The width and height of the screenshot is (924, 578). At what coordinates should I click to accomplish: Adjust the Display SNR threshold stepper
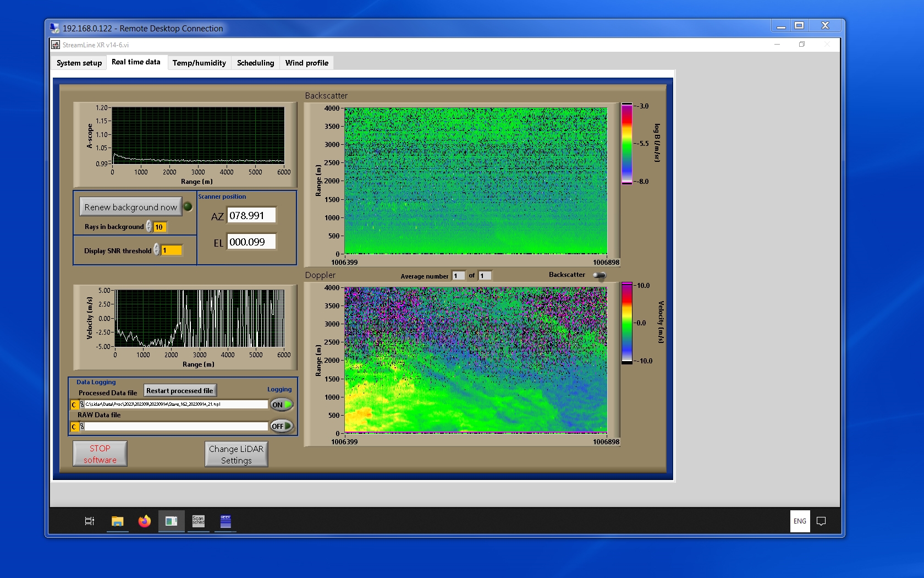[x=157, y=250]
